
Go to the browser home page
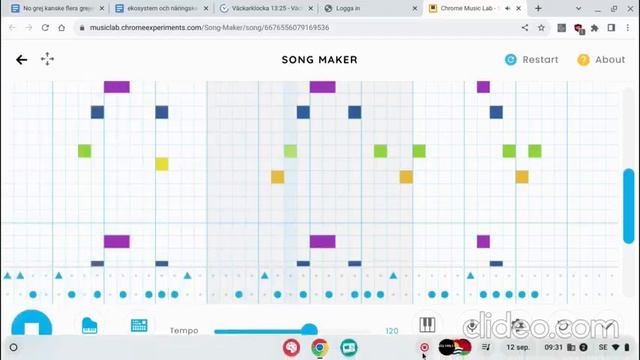coord(62,28)
